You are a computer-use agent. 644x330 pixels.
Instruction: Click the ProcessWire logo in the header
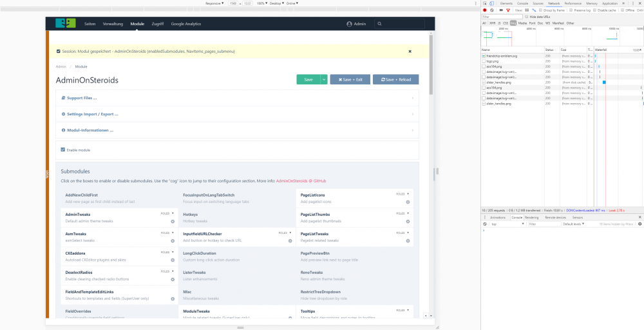coord(65,24)
